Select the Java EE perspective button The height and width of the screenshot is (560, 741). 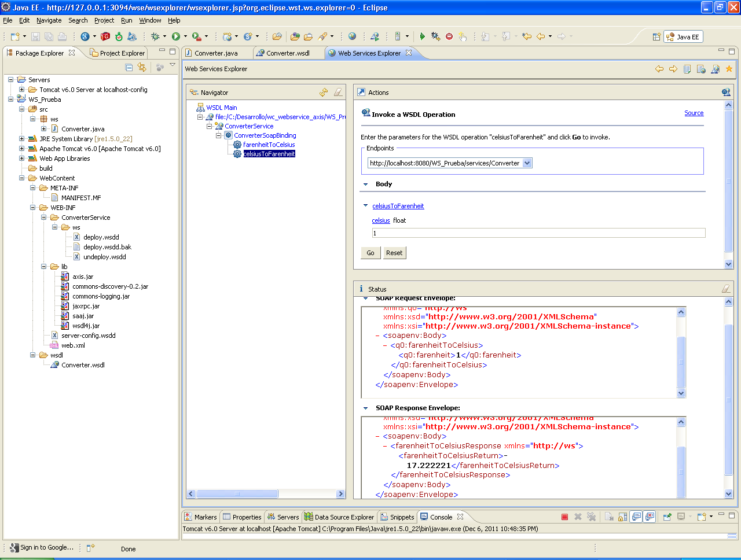pos(683,36)
